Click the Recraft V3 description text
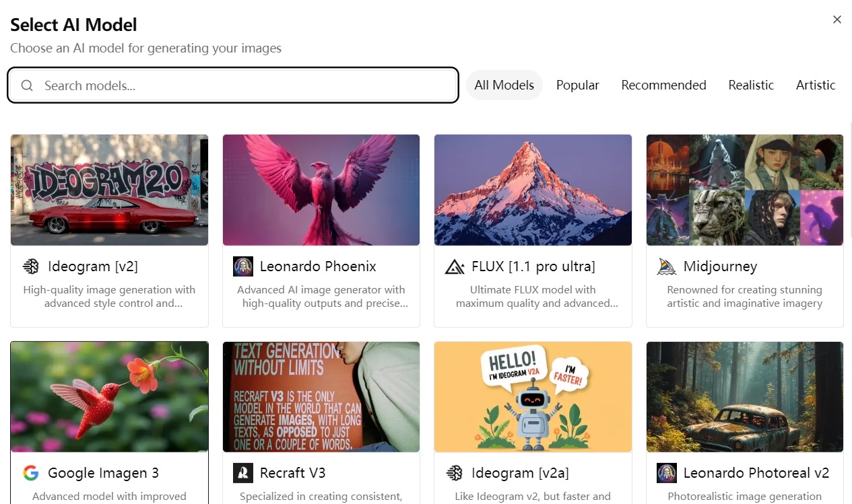The image size is (852, 504). (321, 497)
